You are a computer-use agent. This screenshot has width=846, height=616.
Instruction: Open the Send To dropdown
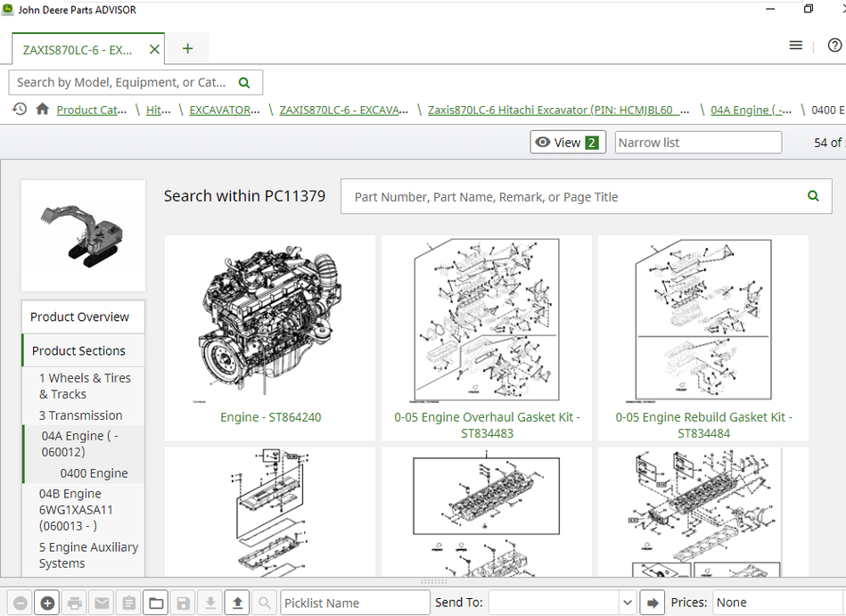[x=627, y=604]
